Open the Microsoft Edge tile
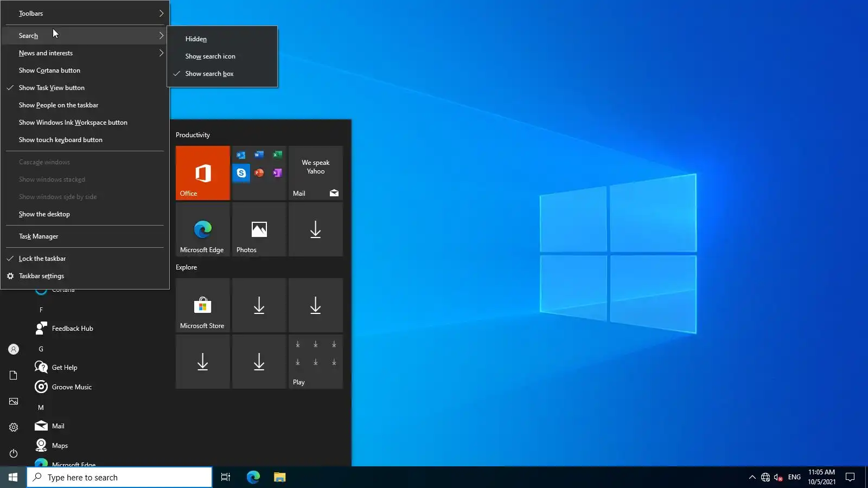This screenshot has height=488, width=868. tap(203, 229)
